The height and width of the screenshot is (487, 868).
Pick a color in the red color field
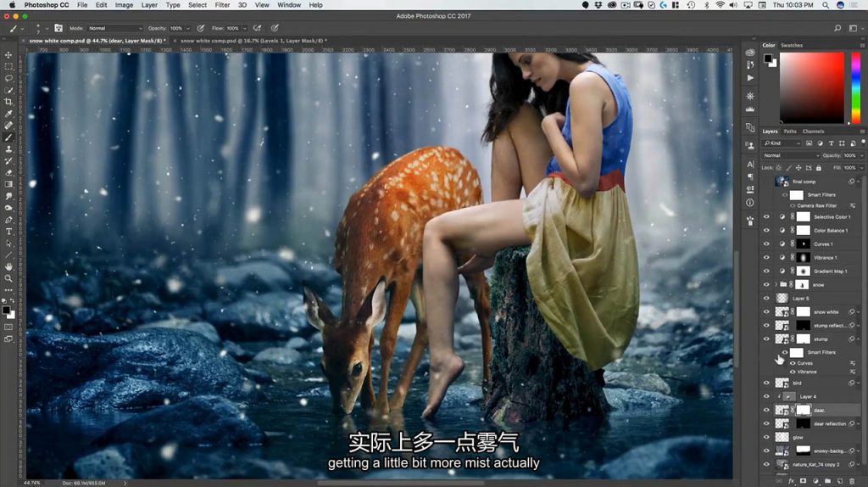pos(812,88)
